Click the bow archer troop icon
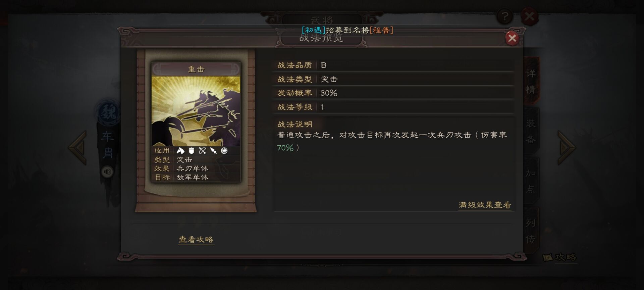The height and width of the screenshot is (290, 644). pos(202,151)
